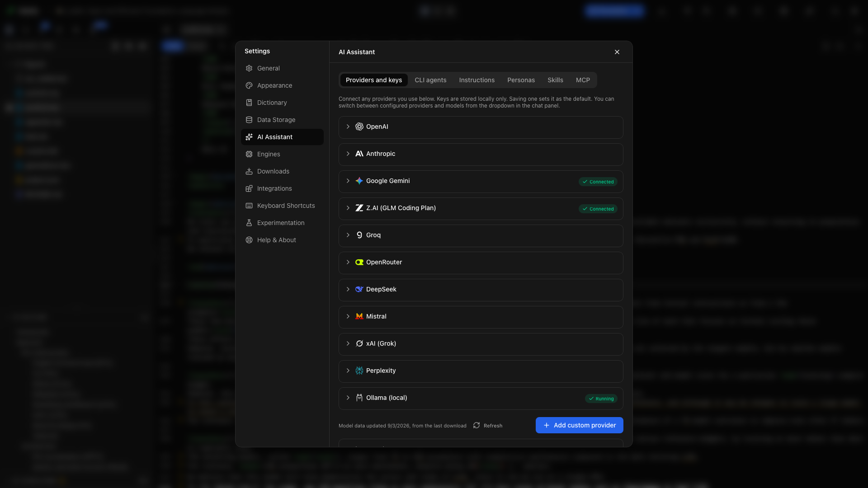Click the Model data updated 9/3/2026 text
Image resolution: width=868 pixels, height=488 pixels.
(x=402, y=426)
